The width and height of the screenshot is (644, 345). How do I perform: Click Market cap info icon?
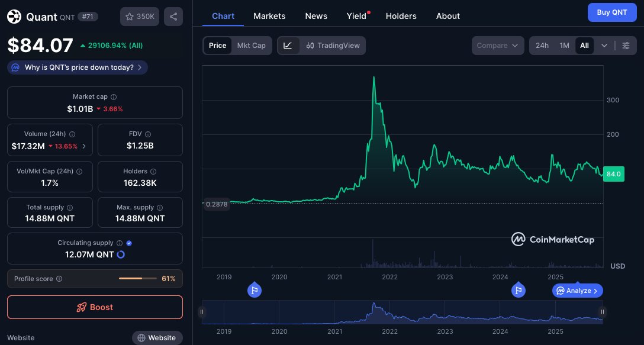114,97
